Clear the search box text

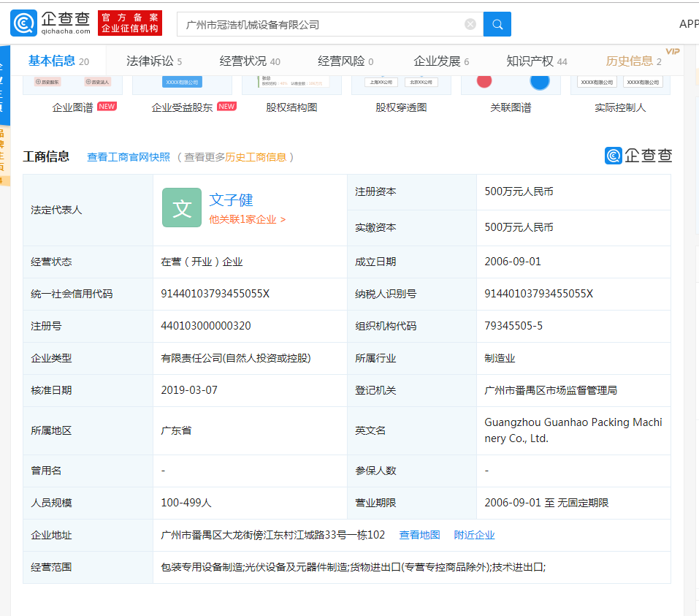click(x=470, y=24)
